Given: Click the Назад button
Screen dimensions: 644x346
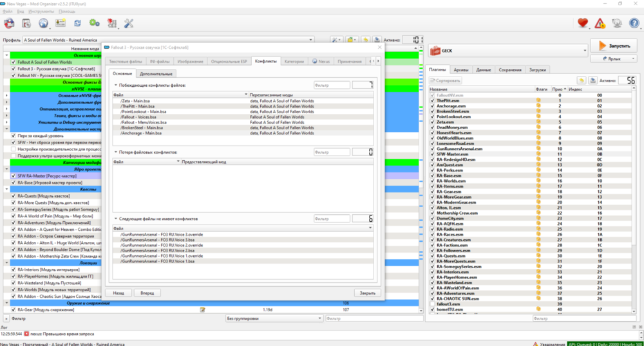Looking at the screenshot, I should click(118, 293).
